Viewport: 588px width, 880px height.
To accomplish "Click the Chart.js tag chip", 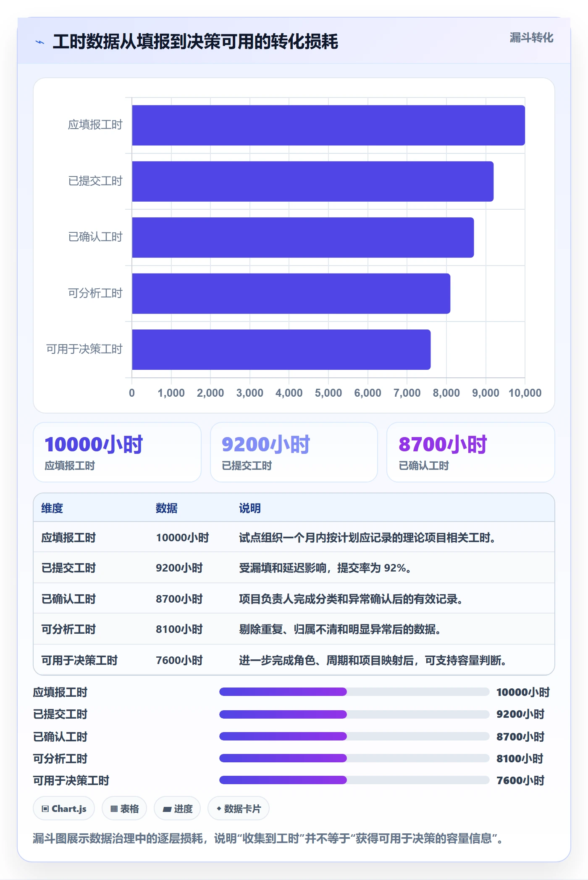I will pos(64,809).
